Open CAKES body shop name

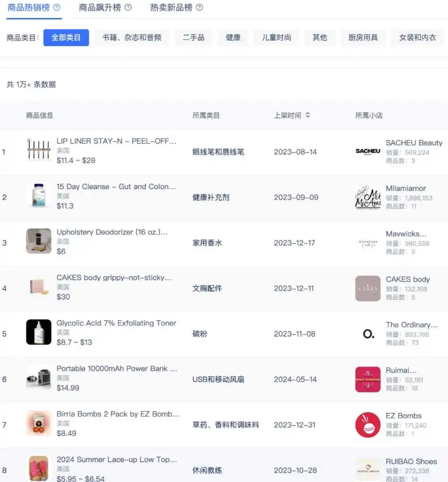tap(408, 279)
